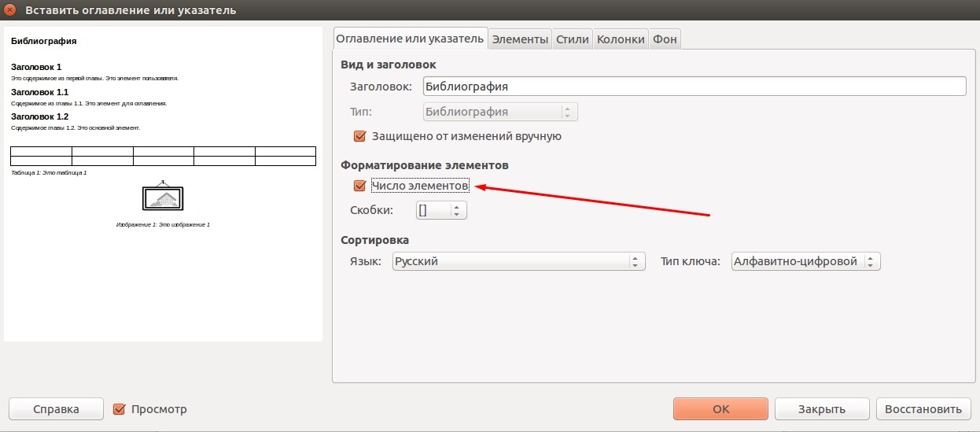This screenshot has width=980, height=432.
Task: Click the Закрыть button
Action: tap(822, 409)
